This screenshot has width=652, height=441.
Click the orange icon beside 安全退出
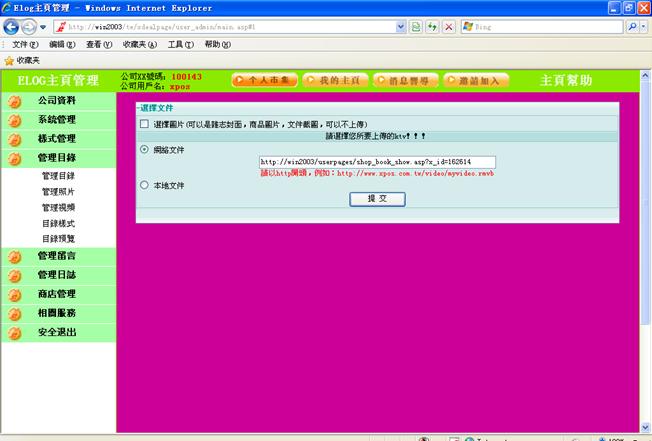[15, 333]
